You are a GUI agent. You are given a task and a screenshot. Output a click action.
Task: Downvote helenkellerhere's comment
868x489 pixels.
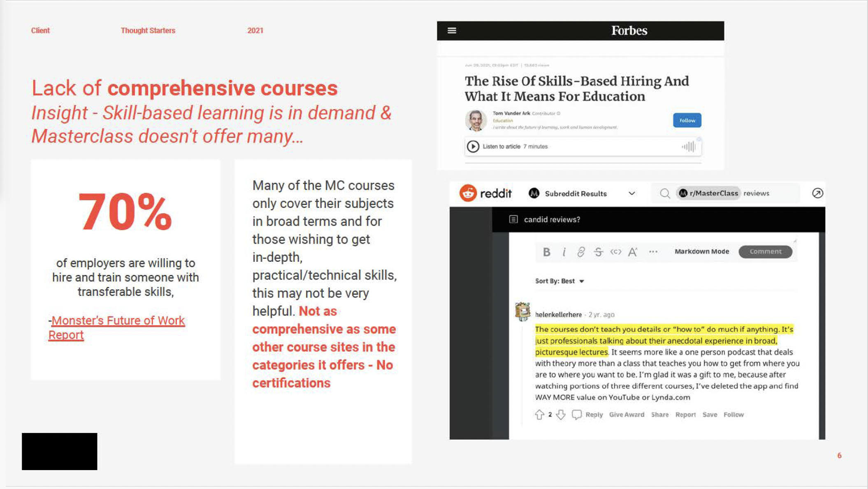coord(561,414)
